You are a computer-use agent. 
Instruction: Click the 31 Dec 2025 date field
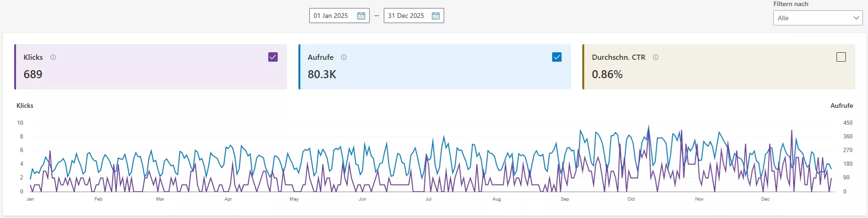pyautogui.click(x=406, y=16)
